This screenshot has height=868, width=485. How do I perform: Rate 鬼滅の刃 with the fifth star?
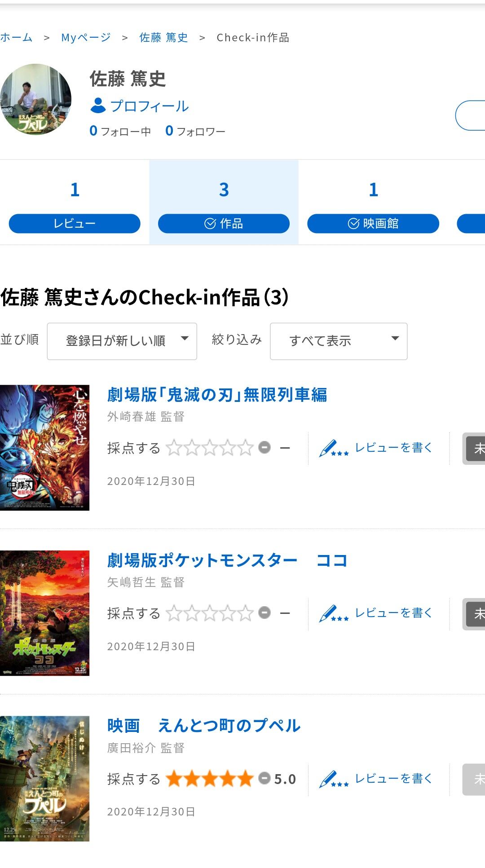coord(245,448)
